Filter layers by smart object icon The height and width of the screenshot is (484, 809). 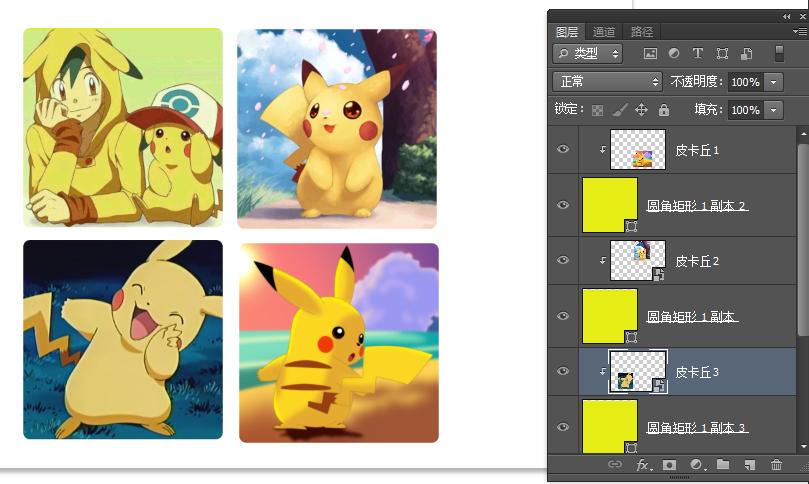point(747,53)
